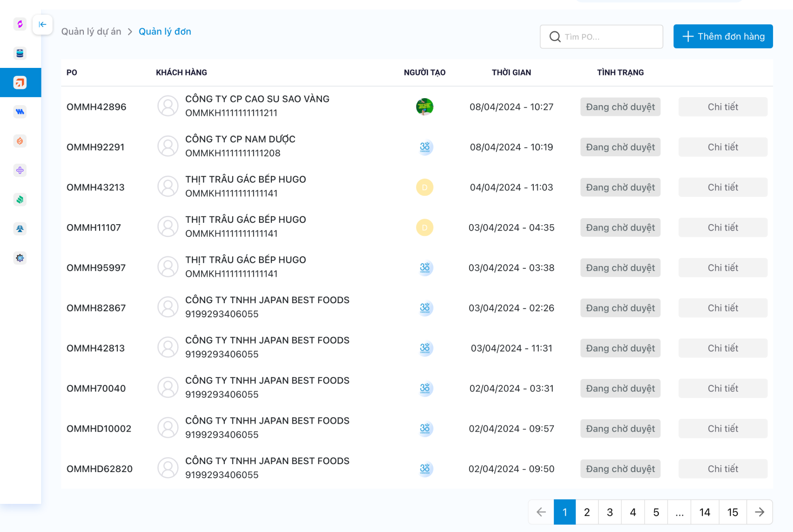793x532 pixels.
Task: Collapse the sidebar with the arrow button
Action: pyautogui.click(x=42, y=25)
